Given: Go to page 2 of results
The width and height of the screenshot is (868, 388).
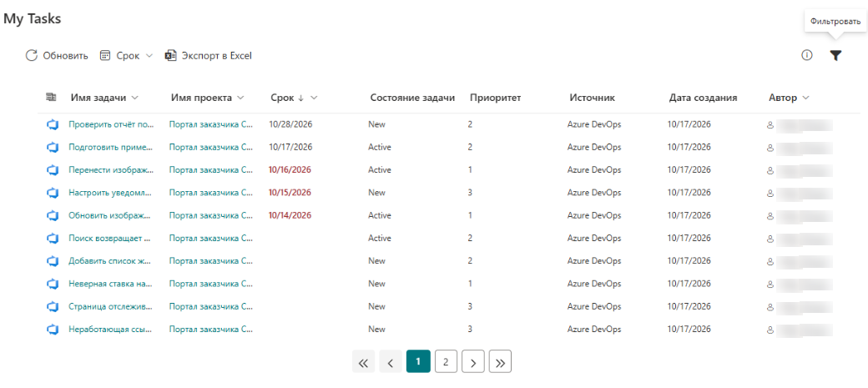Looking at the screenshot, I should click(x=446, y=362).
